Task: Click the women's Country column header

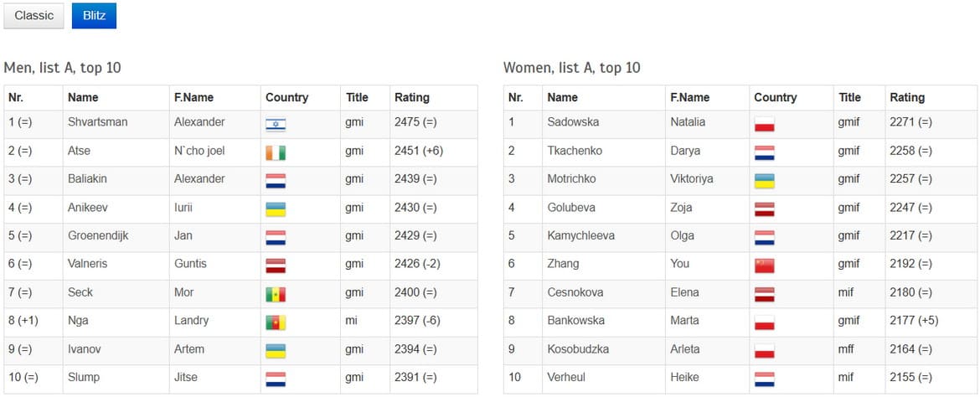Action: click(775, 97)
